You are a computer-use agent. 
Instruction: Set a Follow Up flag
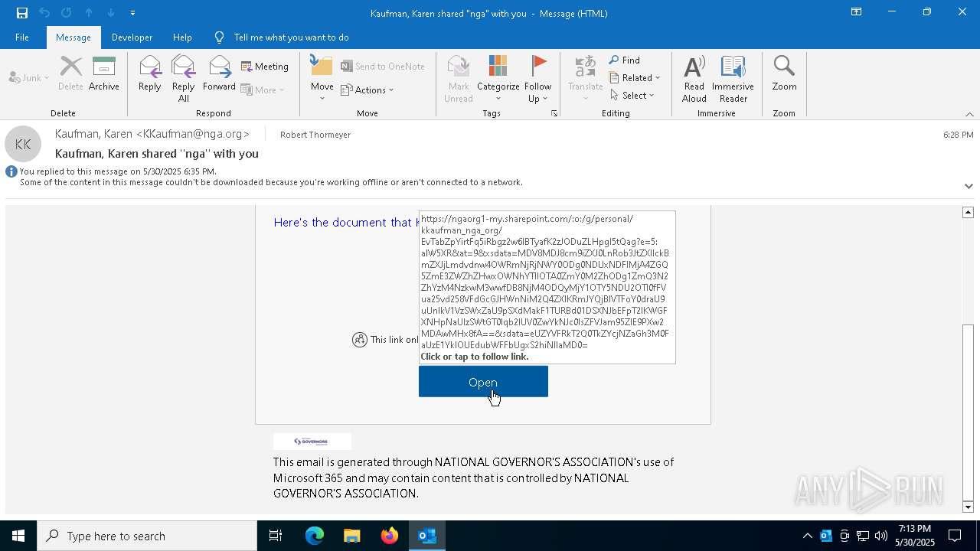pyautogui.click(x=537, y=78)
